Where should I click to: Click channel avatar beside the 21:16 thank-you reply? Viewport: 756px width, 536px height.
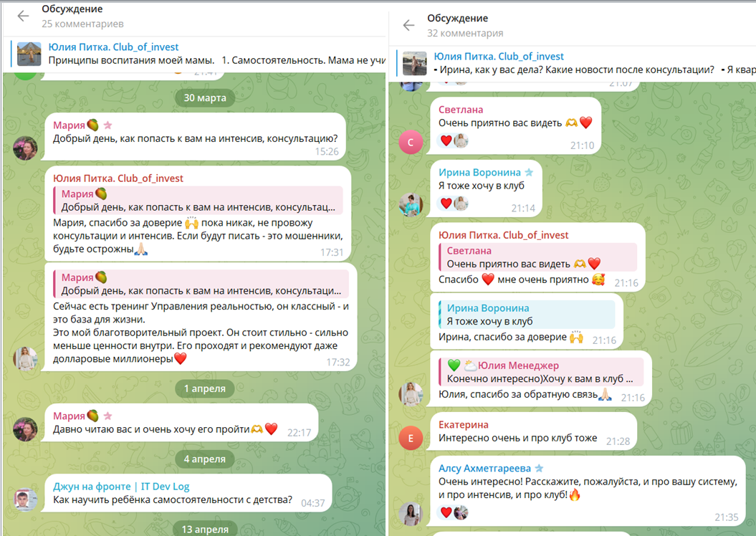[x=411, y=394]
